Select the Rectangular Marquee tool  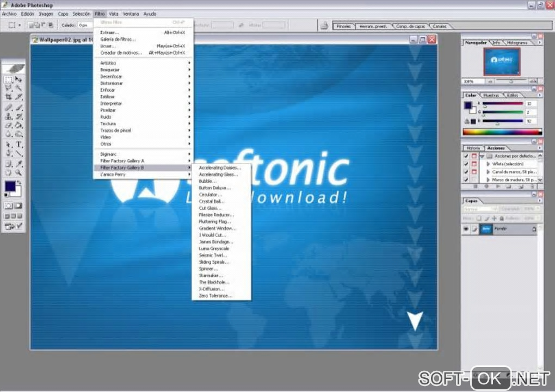click(x=9, y=79)
